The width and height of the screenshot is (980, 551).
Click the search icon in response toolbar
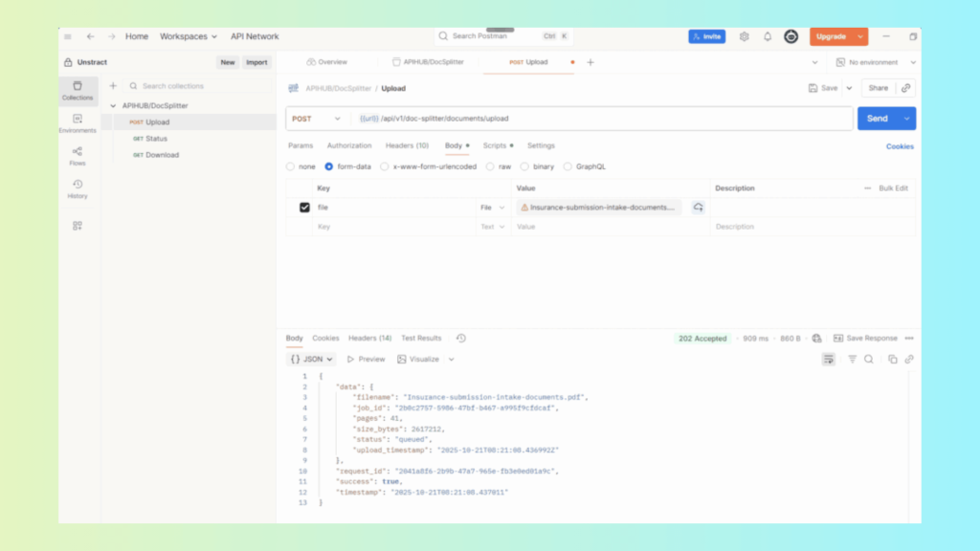[869, 360]
